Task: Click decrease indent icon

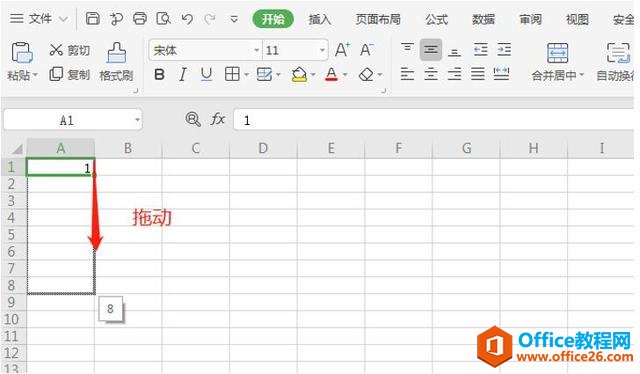Action: click(x=480, y=50)
